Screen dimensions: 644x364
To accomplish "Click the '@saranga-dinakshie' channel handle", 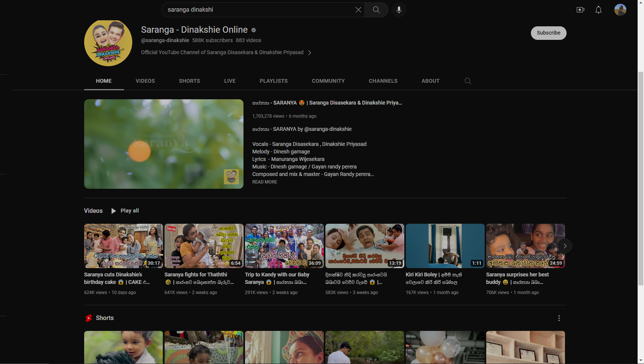I will click(165, 40).
